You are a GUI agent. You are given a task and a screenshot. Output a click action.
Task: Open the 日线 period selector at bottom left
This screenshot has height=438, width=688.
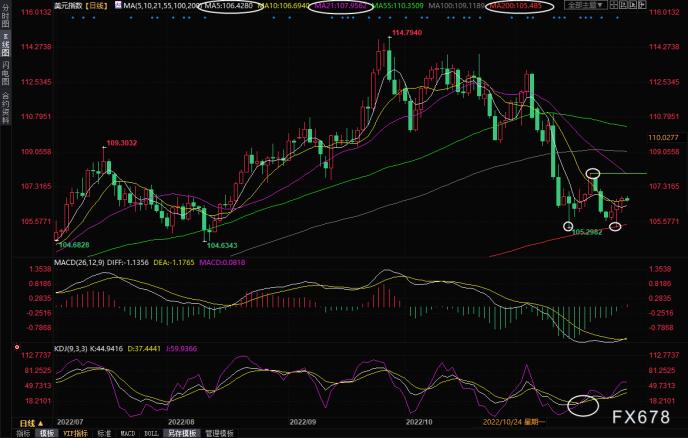click(31, 424)
